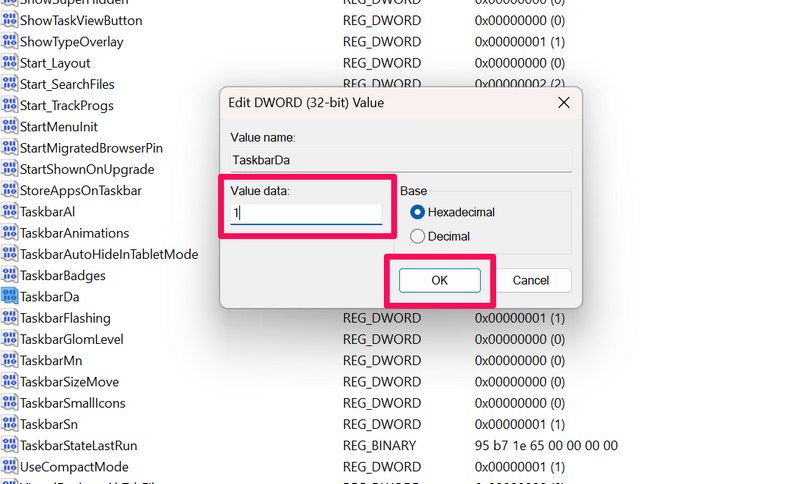Select the TaskbarSn entry name
The width and height of the screenshot is (800, 484).
[49, 424]
